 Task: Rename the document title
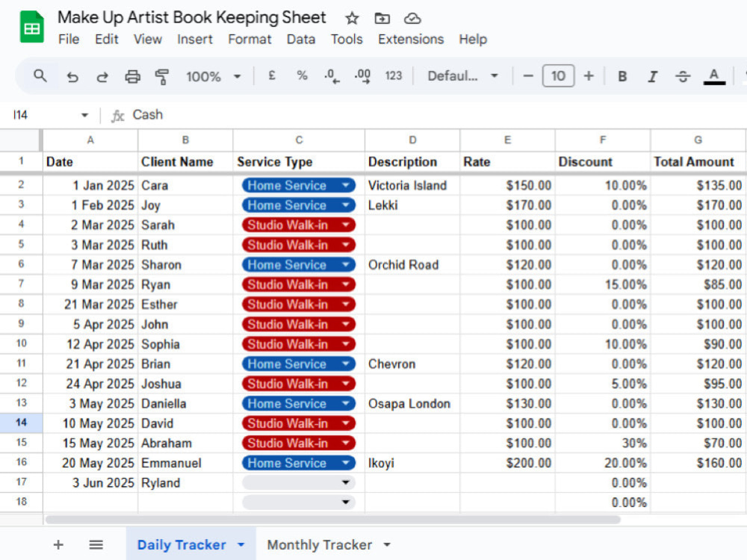pos(191,18)
